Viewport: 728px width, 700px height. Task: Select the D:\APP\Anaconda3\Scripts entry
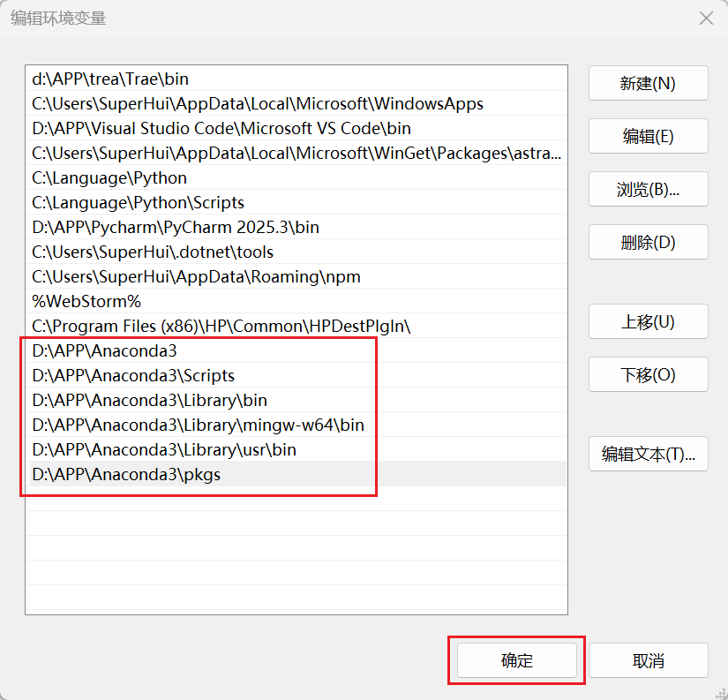point(296,375)
